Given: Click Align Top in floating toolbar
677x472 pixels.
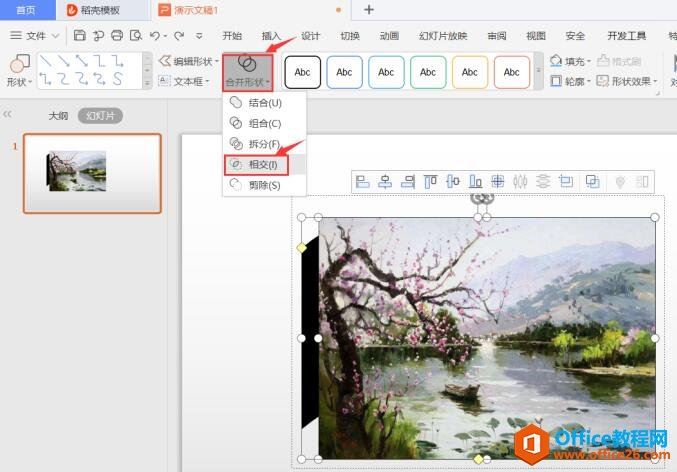Looking at the screenshot, I should tap(430, 182).
